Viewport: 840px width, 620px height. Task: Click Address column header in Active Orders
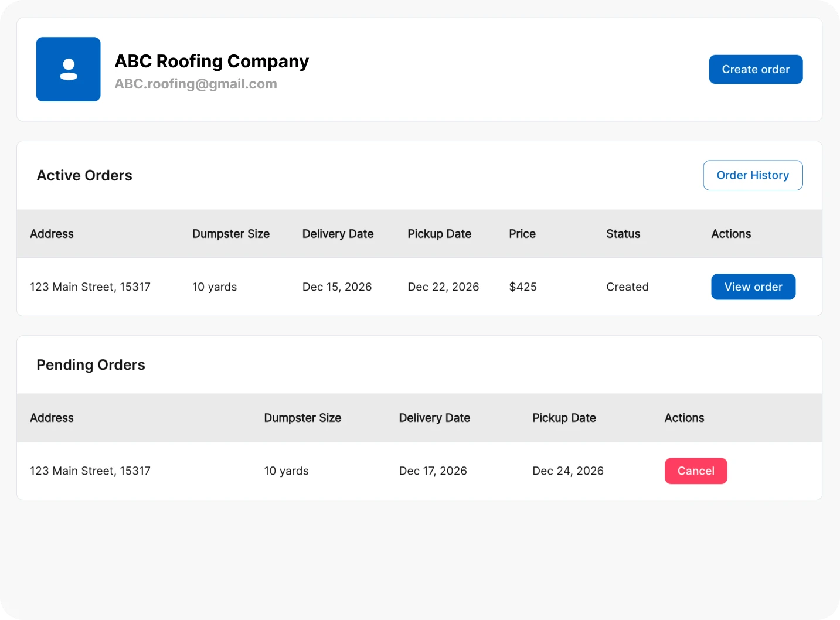pos(52,234)
